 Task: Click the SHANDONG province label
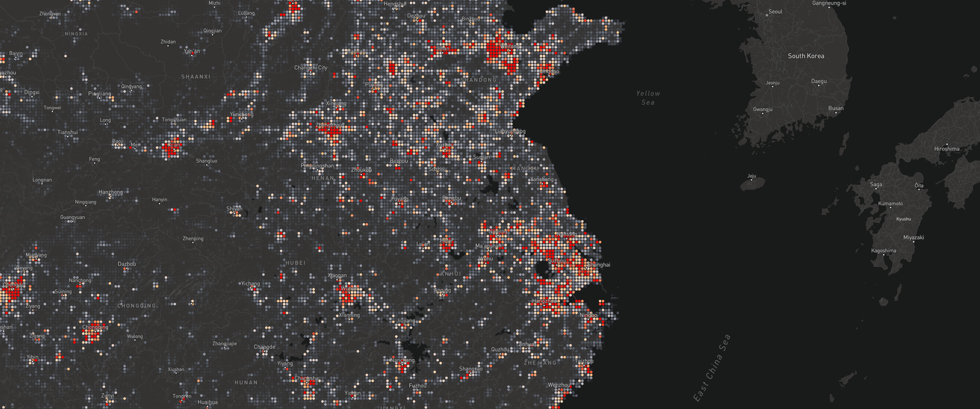(479, 80)
